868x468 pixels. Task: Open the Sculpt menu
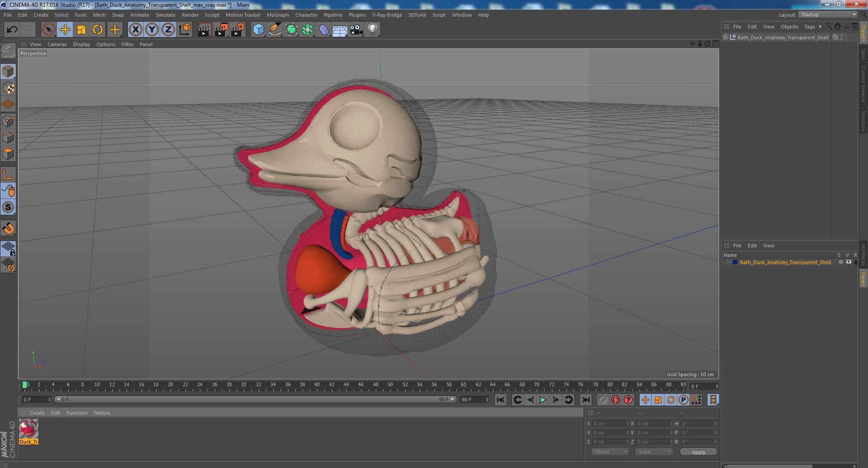[212, 15]
